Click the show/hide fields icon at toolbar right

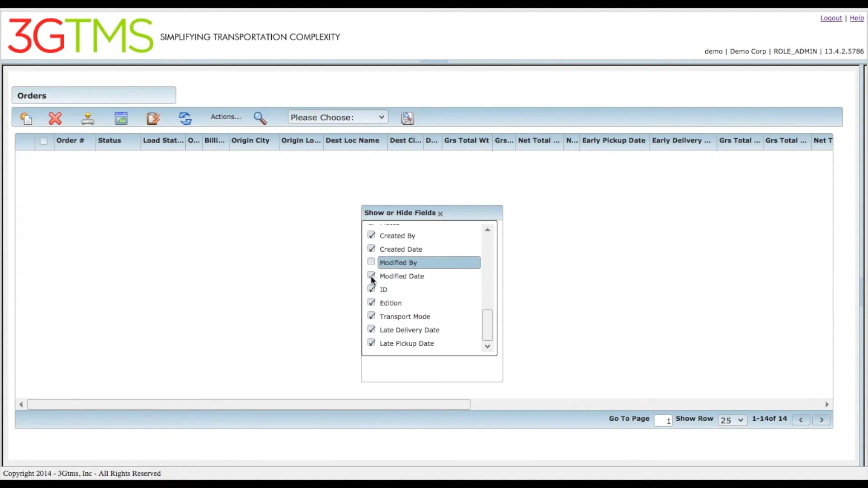(407, 118)
